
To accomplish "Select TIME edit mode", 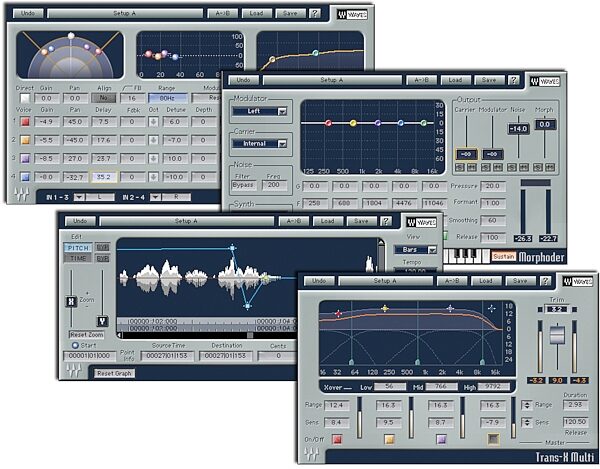I will coord(78,259).
